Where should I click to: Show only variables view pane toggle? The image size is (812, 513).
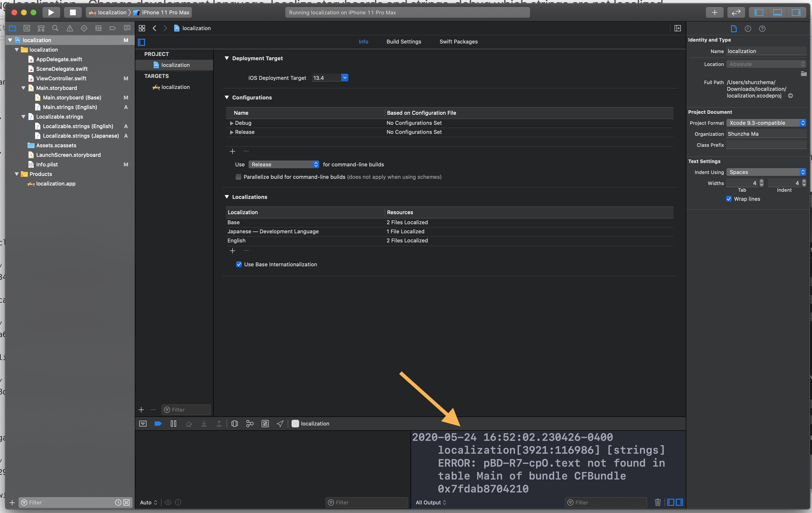(x=671, y=502)
